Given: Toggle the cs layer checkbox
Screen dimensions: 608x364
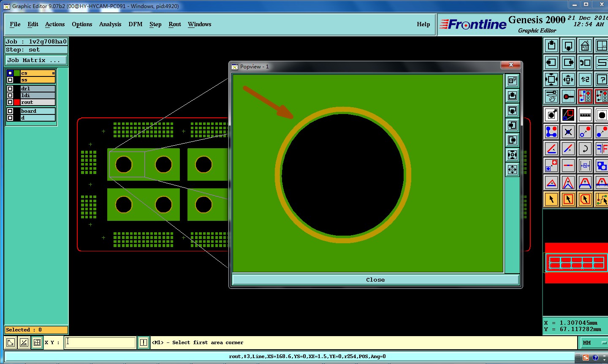Looking at the screenshot, I should tap(10, 73).
